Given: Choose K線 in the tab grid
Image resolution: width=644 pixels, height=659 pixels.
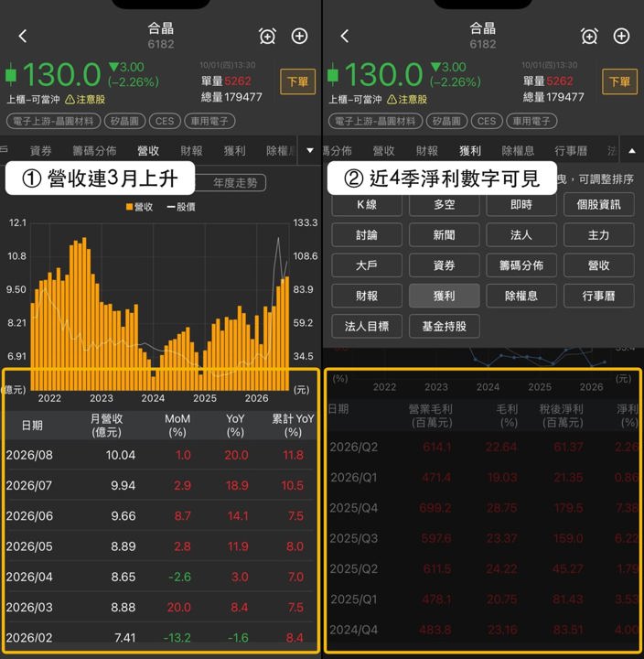Looking at the screenshot, I should tap(367, 205).
